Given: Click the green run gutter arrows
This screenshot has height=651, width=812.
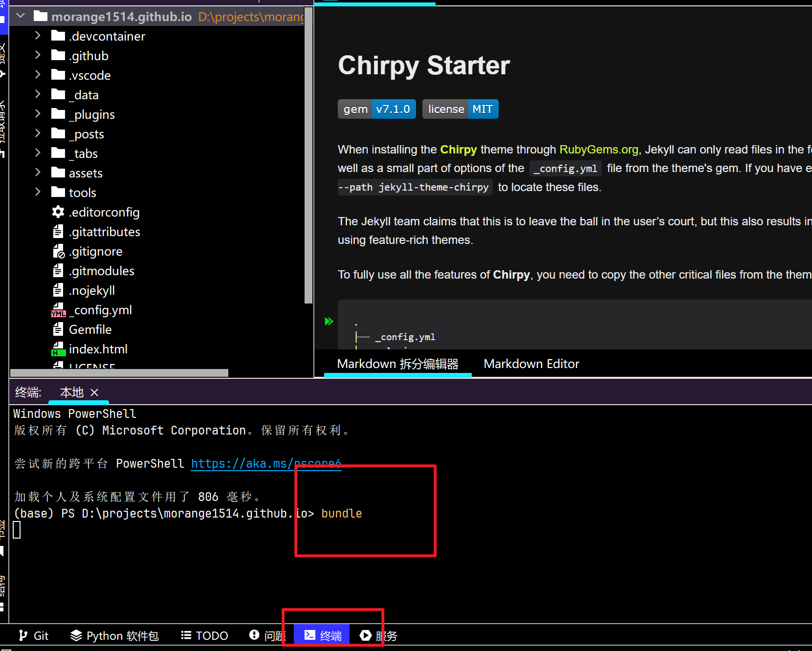Looking at the screenshot, I should tap(329, 321).
